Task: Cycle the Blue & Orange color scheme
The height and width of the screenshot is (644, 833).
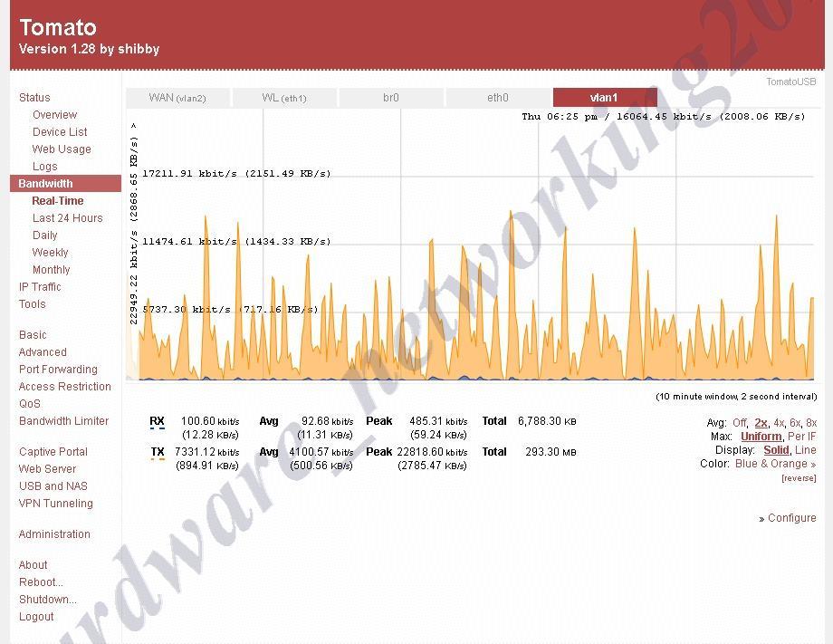Action: [776, 464]
